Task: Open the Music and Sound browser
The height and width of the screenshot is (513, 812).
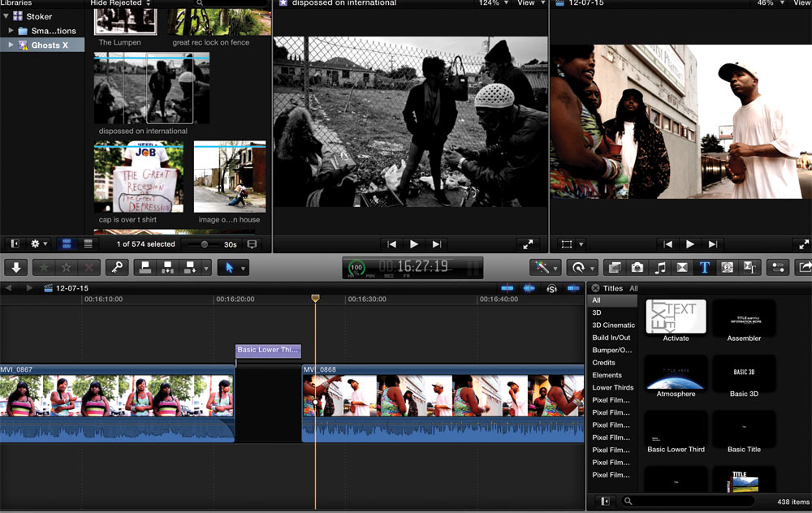Action: (660, 267)
